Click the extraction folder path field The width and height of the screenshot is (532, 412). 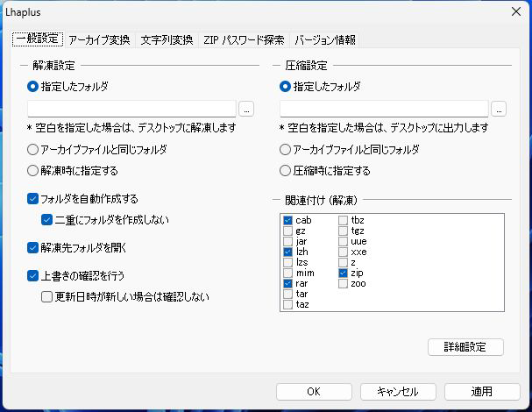coord(131,109)
